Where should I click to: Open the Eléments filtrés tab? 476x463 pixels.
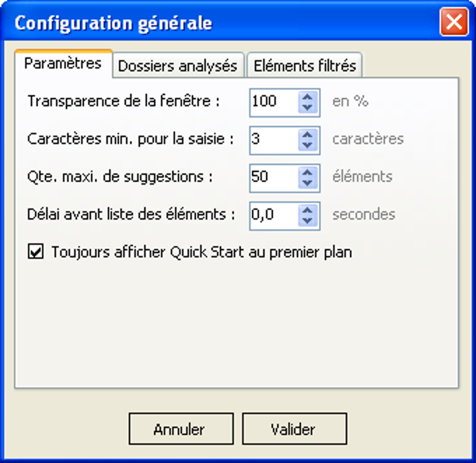click(304, 66)
